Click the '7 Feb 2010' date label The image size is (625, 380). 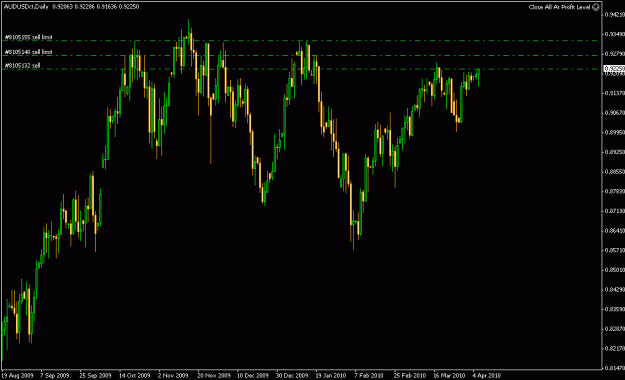coord(369,376)
